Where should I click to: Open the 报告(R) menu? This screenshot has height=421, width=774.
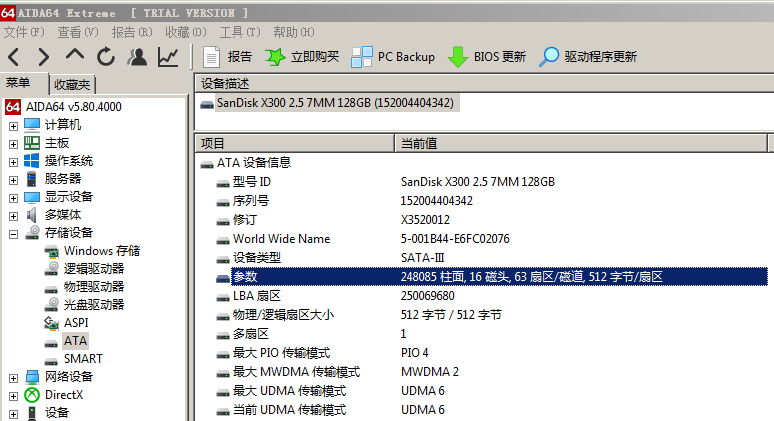point(132,32)
